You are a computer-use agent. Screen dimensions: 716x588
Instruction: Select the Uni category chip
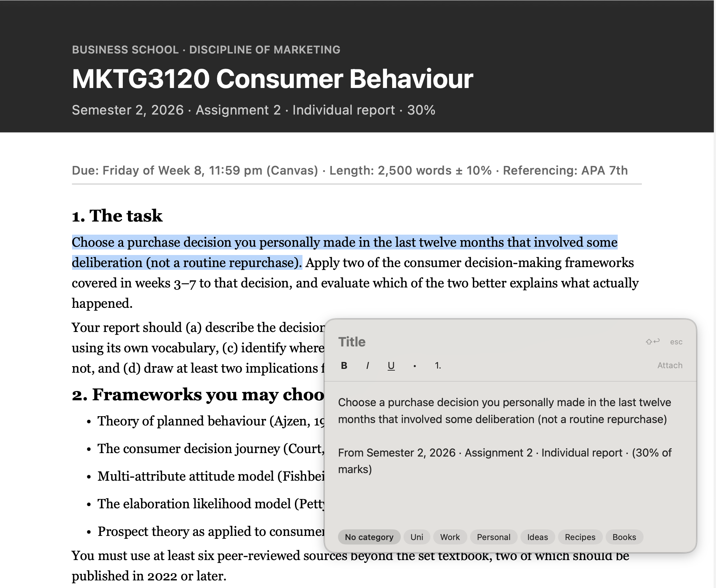point(417,537)
